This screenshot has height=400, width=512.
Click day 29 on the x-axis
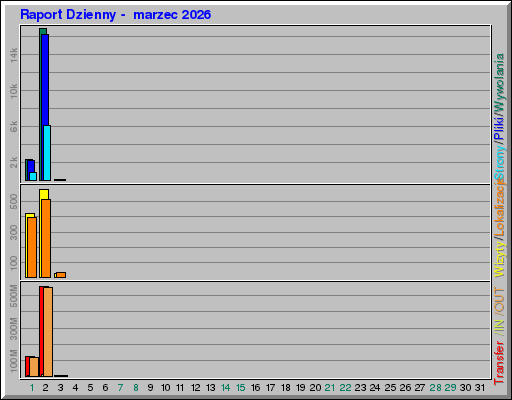[450, 388]
